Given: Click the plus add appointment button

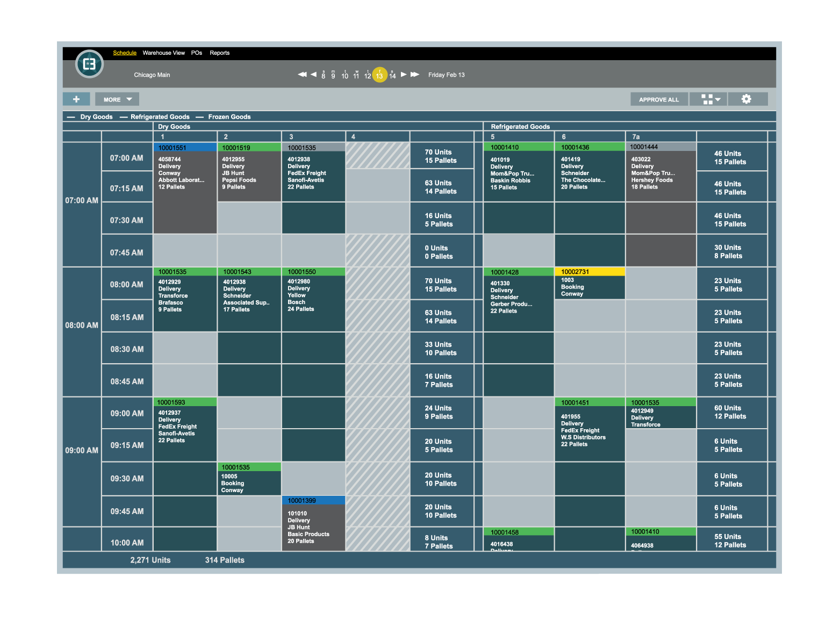Looking at the screenshot, I should point(76,99).
